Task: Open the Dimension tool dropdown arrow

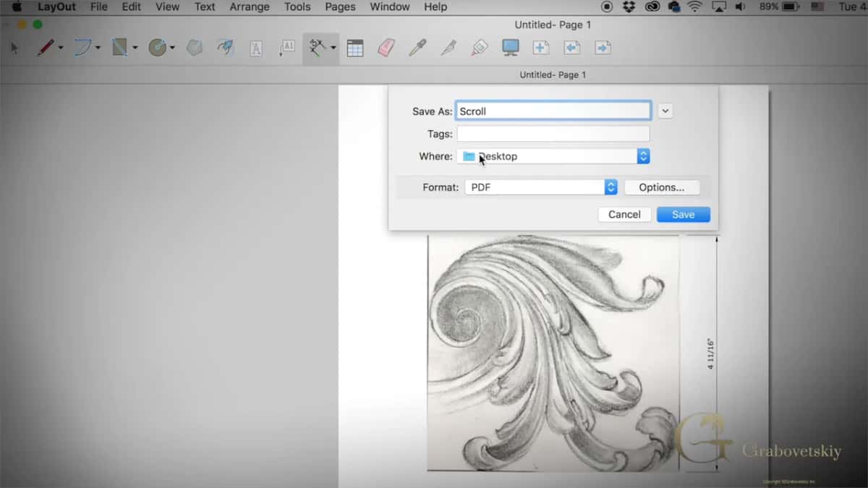Action: pos(333,48)
